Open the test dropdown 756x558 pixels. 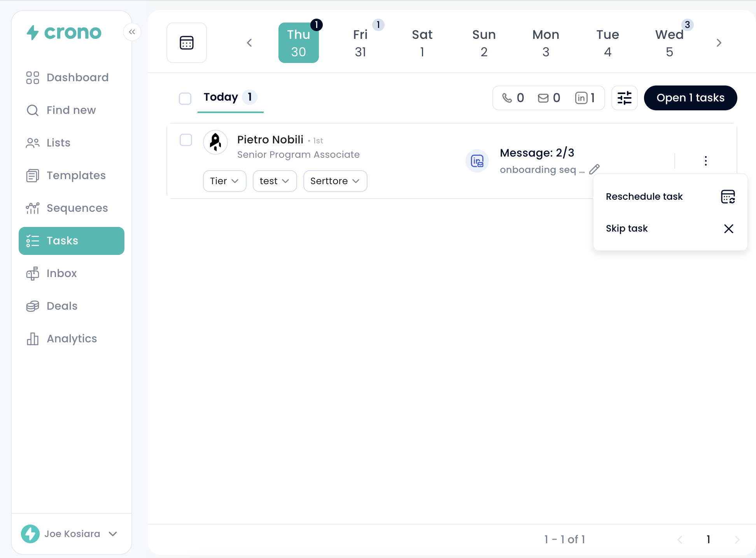click(x=275, y=181)
